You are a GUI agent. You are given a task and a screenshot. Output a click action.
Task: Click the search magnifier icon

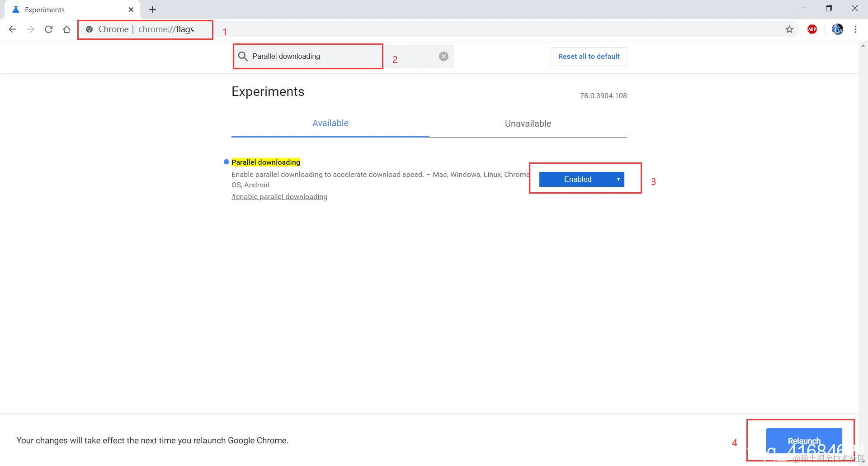(243, 56)
